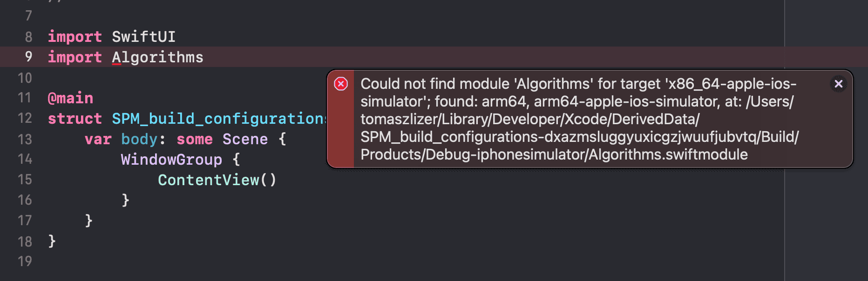Click the error message text
The image size is (868, 281).
(579, 119)
